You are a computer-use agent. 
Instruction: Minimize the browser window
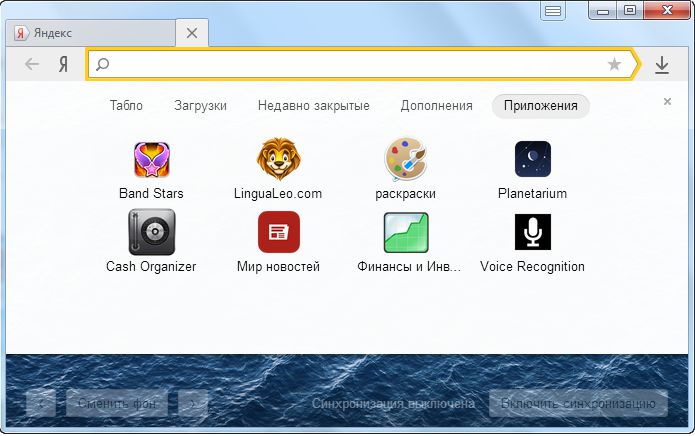click(x=603, y=10)
